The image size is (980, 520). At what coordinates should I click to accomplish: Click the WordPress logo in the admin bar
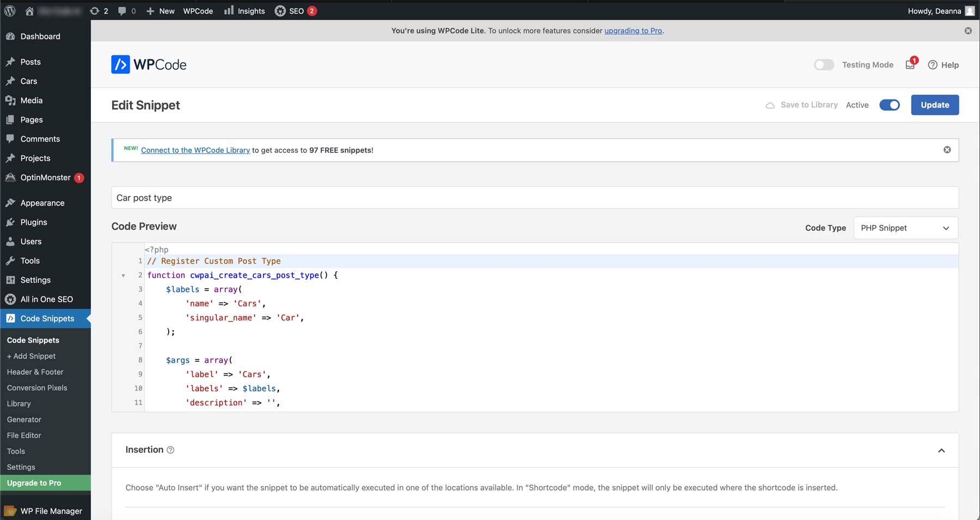10,10
